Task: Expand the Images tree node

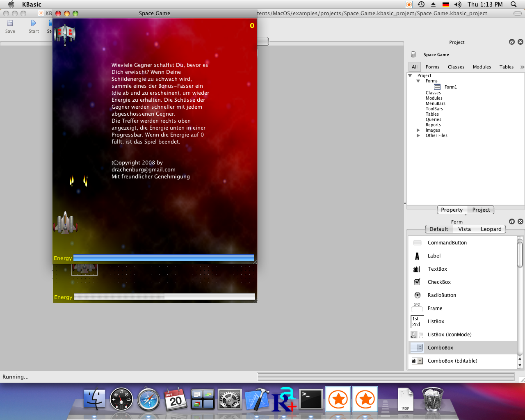Action: (x=418, y=130)
